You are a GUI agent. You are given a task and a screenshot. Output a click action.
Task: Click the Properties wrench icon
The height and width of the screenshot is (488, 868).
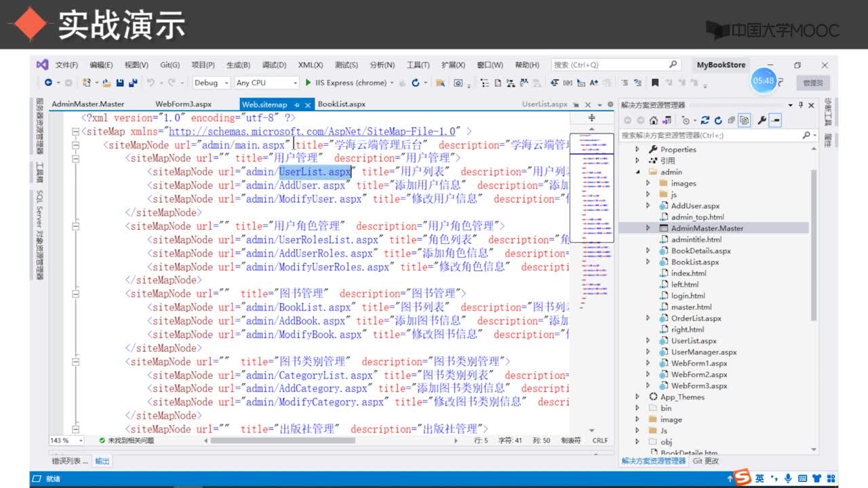(762, 121)
